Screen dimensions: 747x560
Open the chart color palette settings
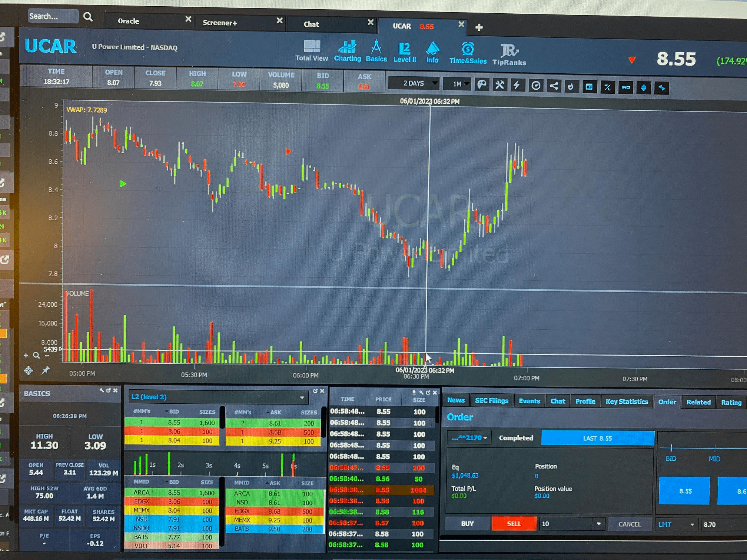(x=481, y=85)
